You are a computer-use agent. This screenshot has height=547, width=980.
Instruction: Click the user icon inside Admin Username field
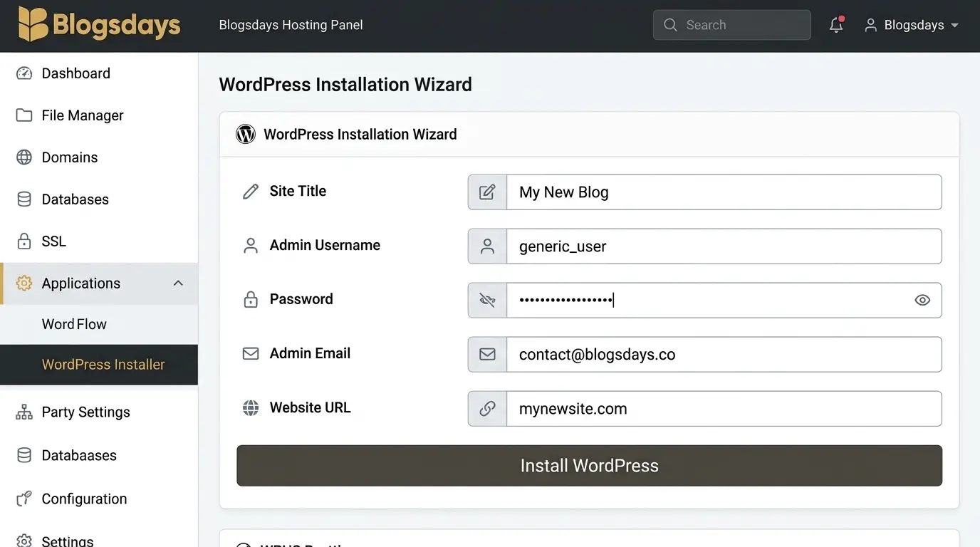click(x=487, y=246)
